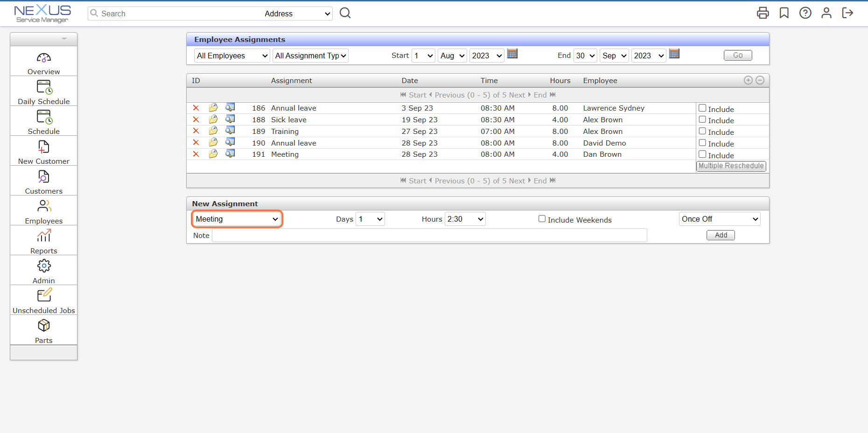Click the expand plus icon in table header
Screen dimensions: 868x433
[748, 80]
